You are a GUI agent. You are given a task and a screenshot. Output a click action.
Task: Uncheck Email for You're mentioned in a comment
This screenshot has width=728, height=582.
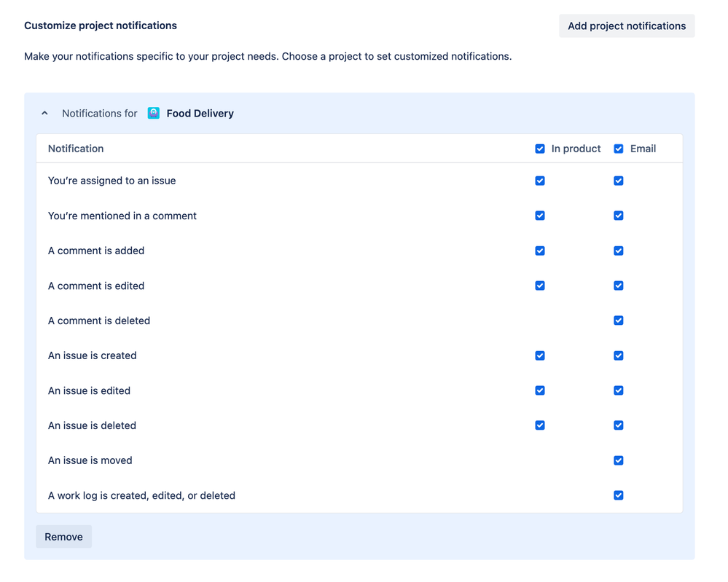[619, 216]
